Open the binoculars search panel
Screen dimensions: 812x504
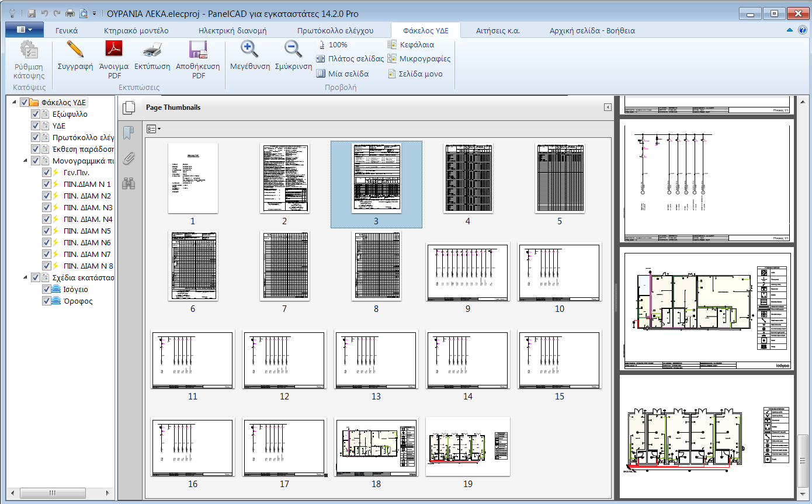pyautogui.click(x=129, y=183)
